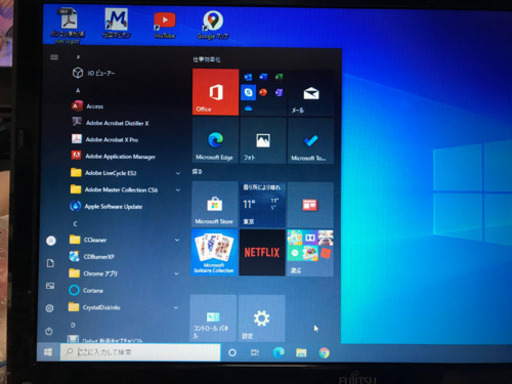Select the M desktop shortcut
512x384 pixels.
(116, 23)
